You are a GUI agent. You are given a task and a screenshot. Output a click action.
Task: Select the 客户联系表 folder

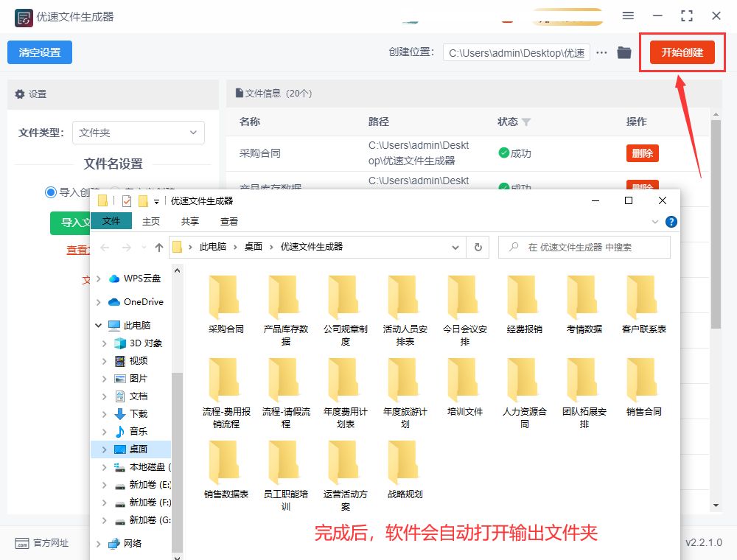[644, 304]
